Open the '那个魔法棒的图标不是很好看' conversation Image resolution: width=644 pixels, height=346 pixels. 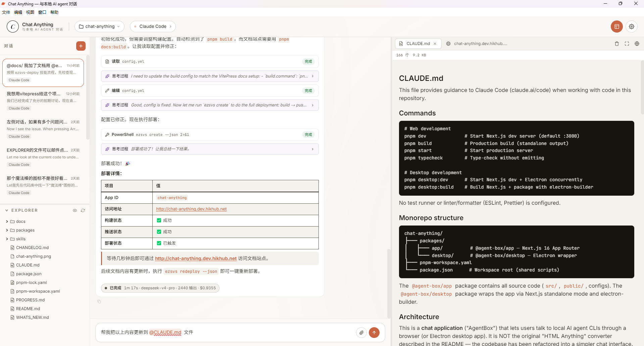tap(43, 185)
